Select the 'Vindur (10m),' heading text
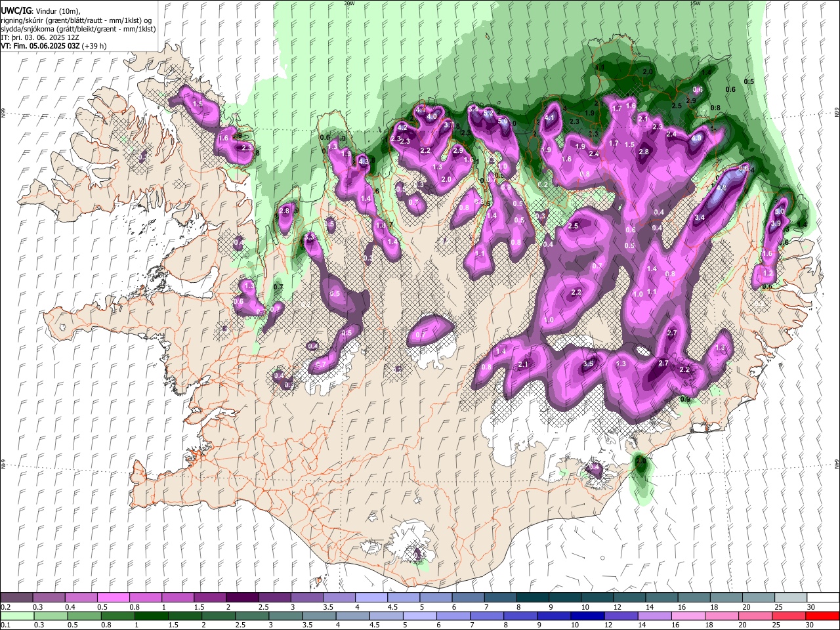 click(57, 11)
